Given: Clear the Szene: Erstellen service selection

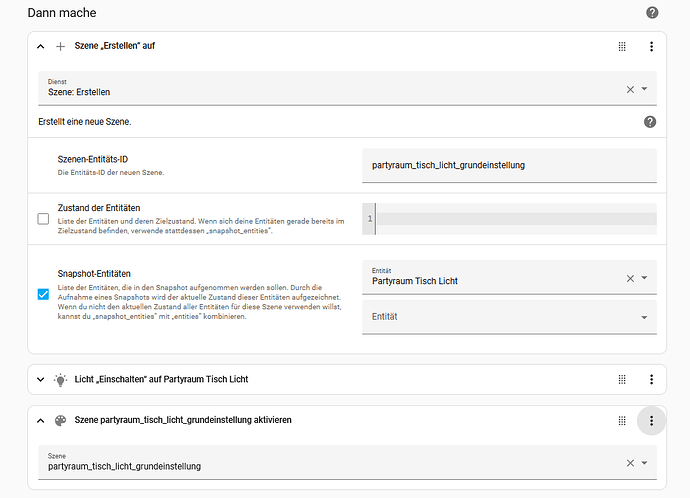Looking at the screenshot, I should (x=630, y=89).
